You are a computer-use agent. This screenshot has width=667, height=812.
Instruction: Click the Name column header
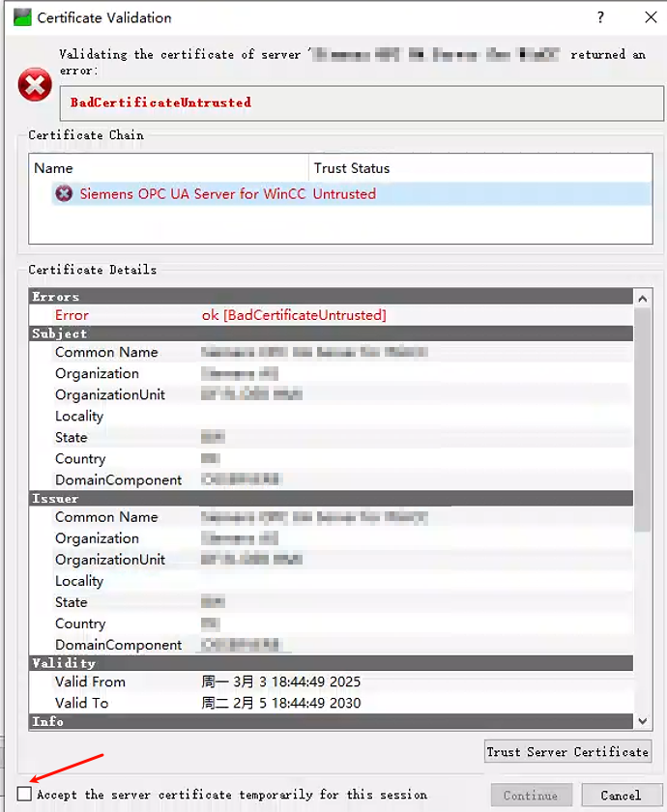click(169, 168)
